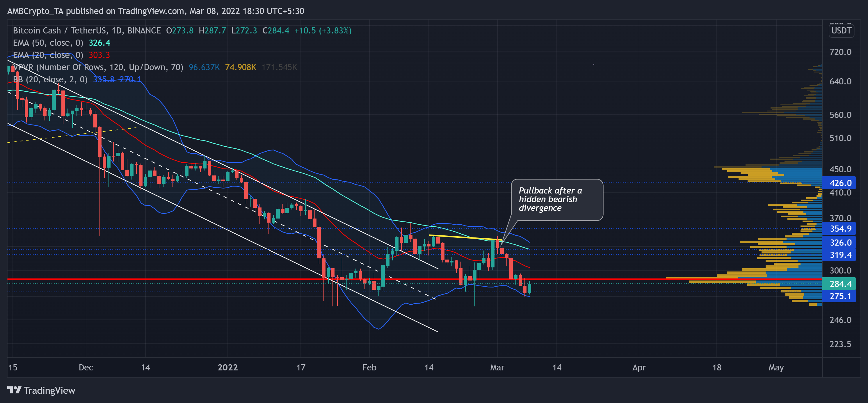Click the Mar label on time axis
This screenshot has height=403, width=868.
(x=497, y=367)
